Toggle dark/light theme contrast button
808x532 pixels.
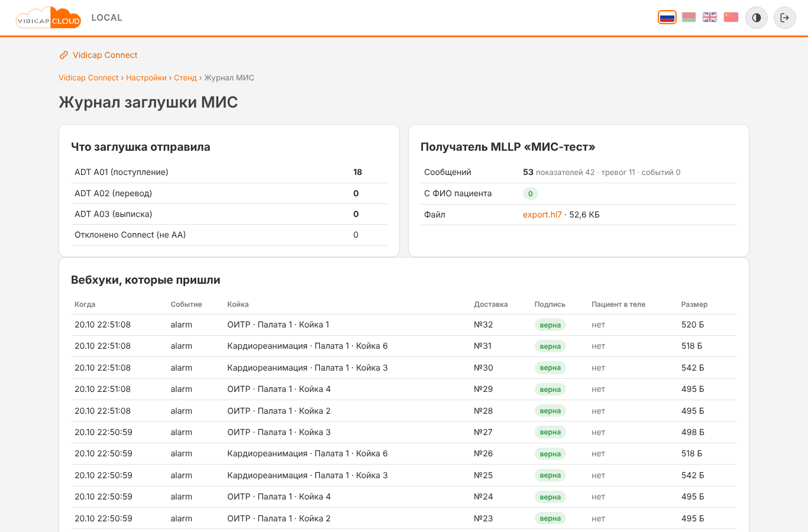point(757,18)
